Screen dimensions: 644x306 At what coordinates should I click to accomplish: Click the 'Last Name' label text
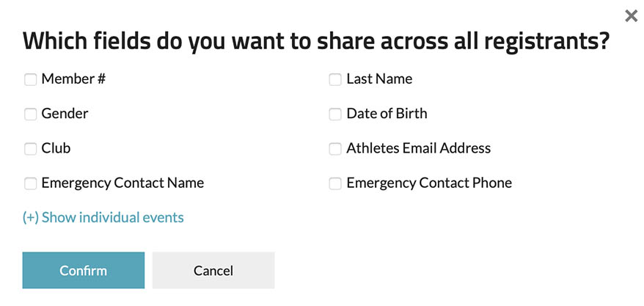click(379, 79)
